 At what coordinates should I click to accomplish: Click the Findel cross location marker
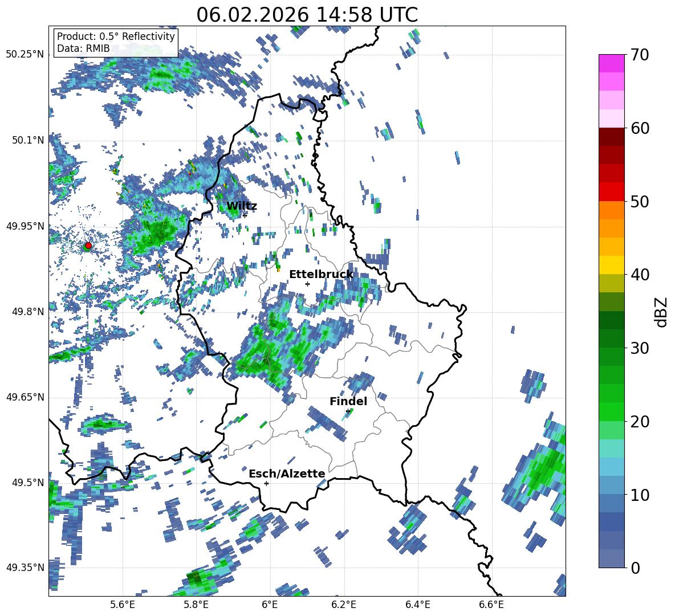click(x=348, y=411)
